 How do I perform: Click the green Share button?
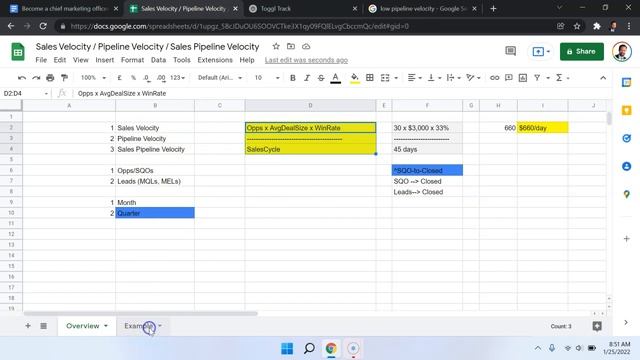pos(582,51)
